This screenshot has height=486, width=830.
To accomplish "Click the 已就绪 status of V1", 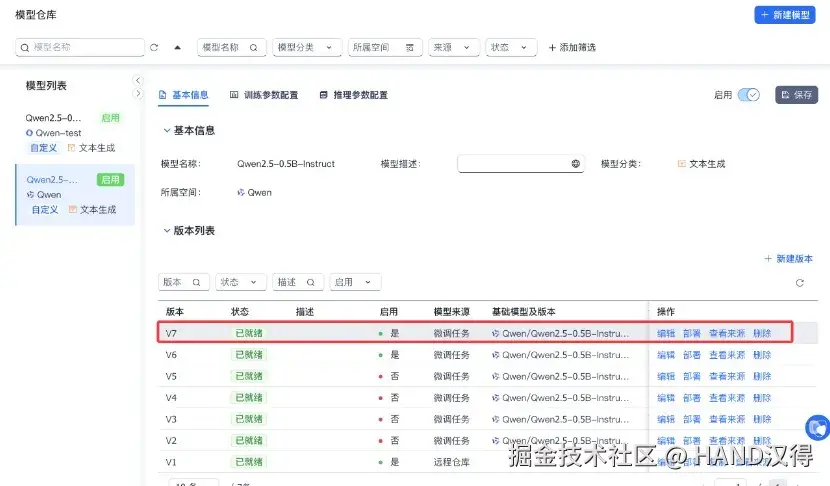I will pyautogui.click(x=249, y=462).
